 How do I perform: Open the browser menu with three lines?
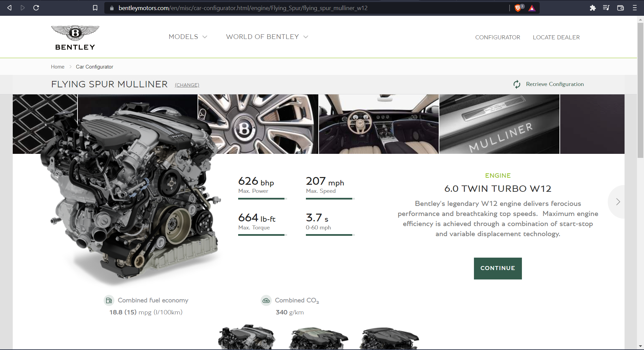point(635,8)
